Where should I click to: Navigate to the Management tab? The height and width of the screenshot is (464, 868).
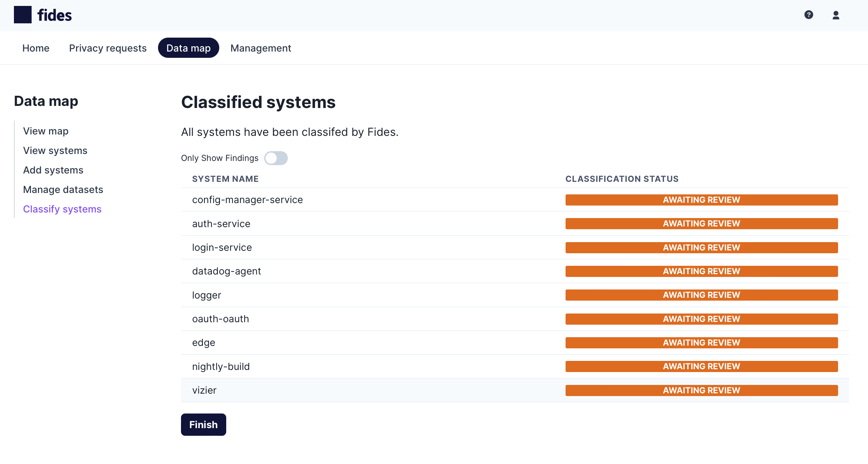pos(261,48)
